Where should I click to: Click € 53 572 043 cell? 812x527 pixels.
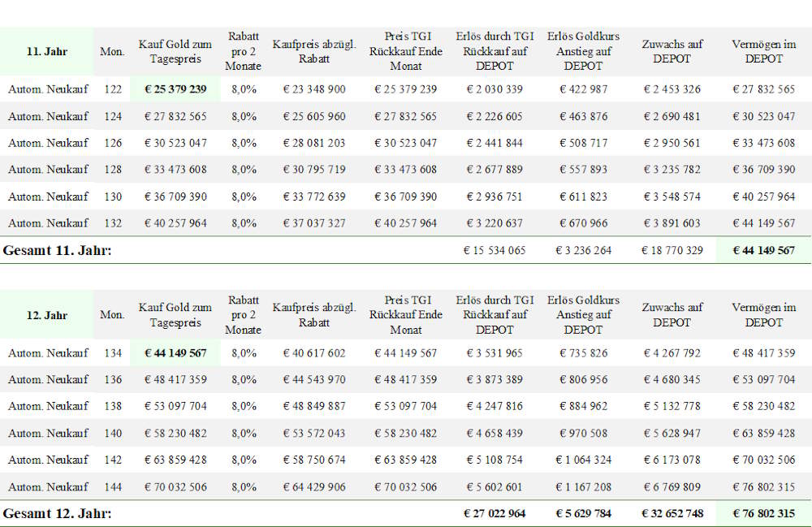click(314, 434)
